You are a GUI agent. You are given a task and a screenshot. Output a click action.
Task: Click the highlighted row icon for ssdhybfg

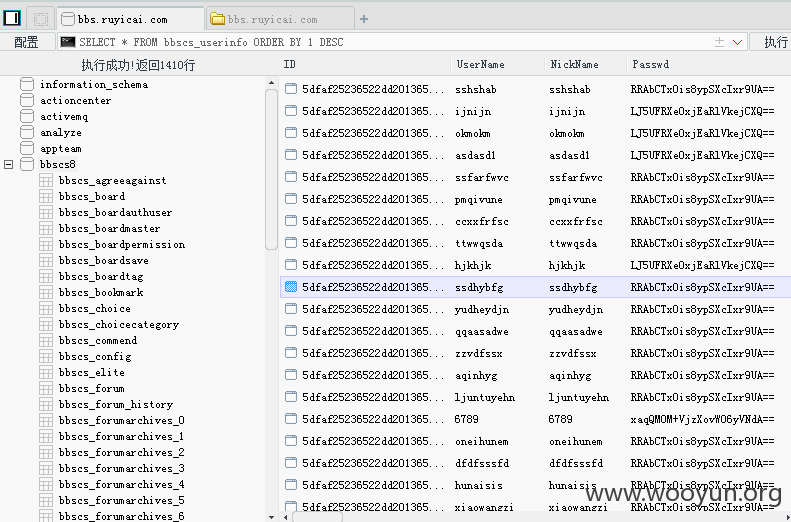[x=291, y=287]
